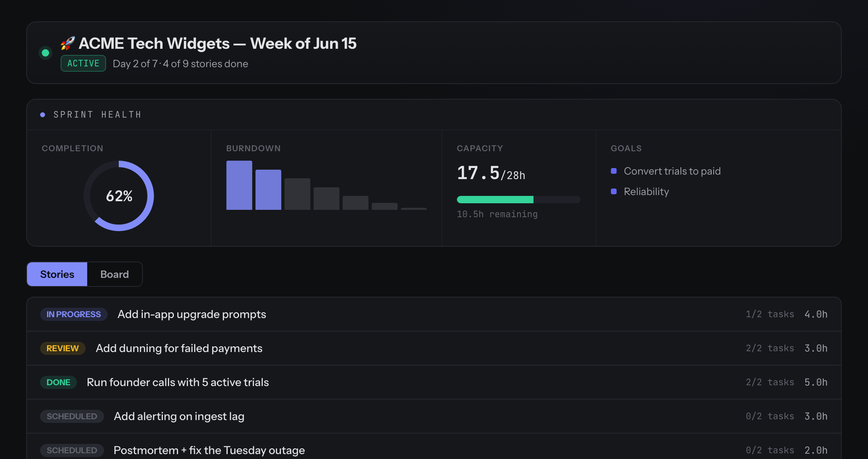Click the 17.5/28h capacity value

(x=491, y=173)
